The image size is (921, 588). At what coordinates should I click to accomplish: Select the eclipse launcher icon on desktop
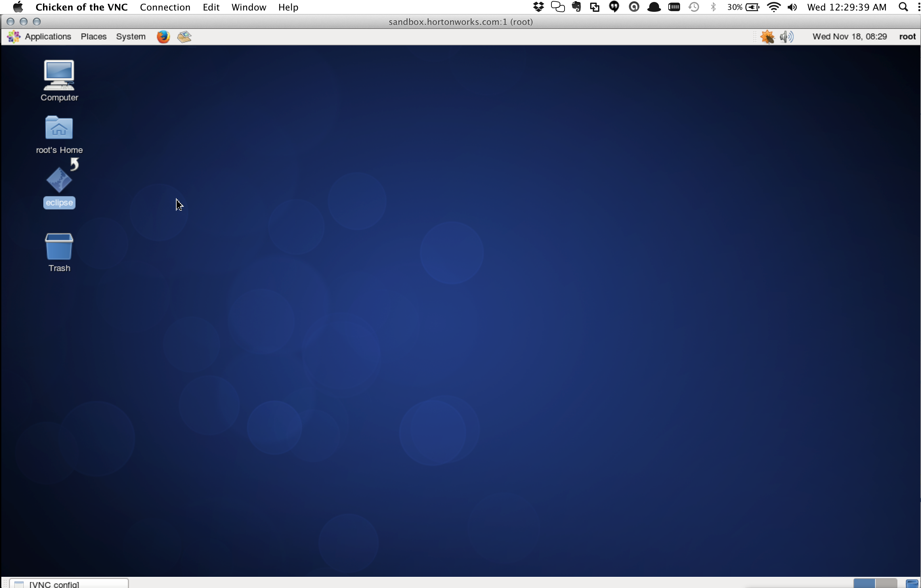[x=59, y=180]
